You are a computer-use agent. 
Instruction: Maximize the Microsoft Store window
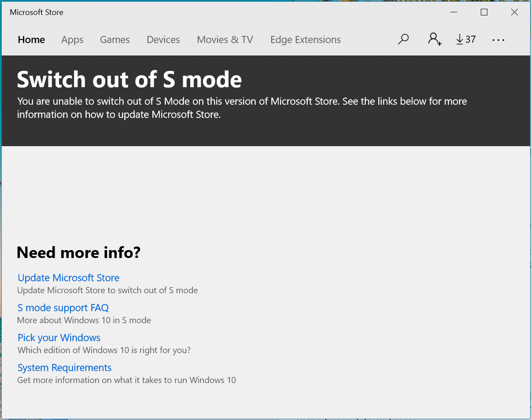[x=484, y=12]
